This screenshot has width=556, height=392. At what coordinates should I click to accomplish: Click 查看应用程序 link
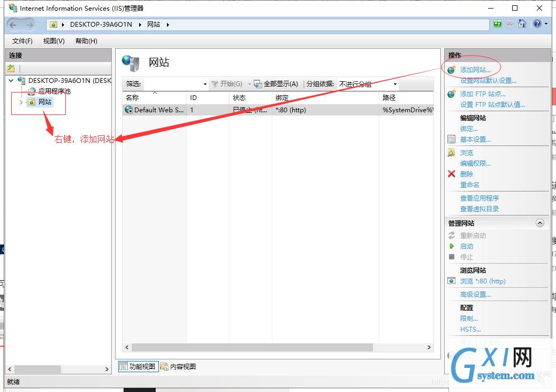(x=479, y=198)
